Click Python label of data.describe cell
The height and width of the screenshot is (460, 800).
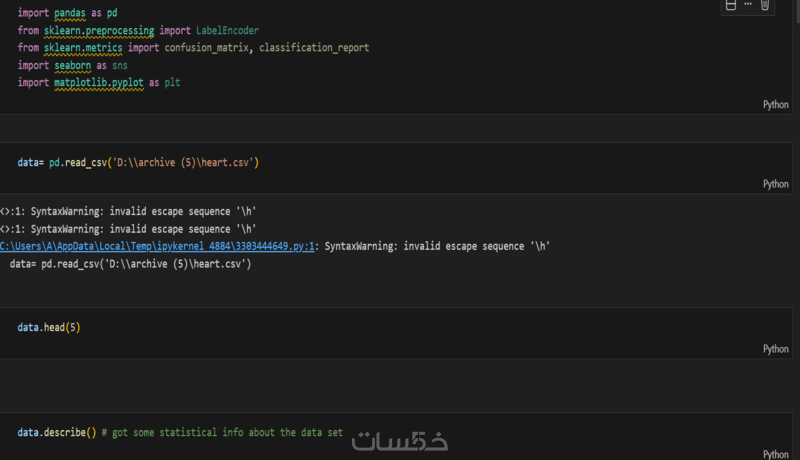[x=775, y=453]
